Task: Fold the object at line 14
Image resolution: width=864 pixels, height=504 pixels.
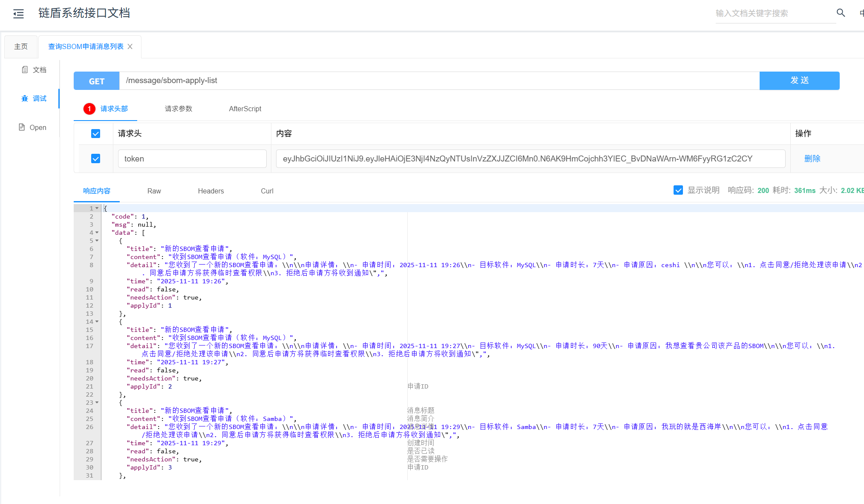Action: tap(97, 322)
